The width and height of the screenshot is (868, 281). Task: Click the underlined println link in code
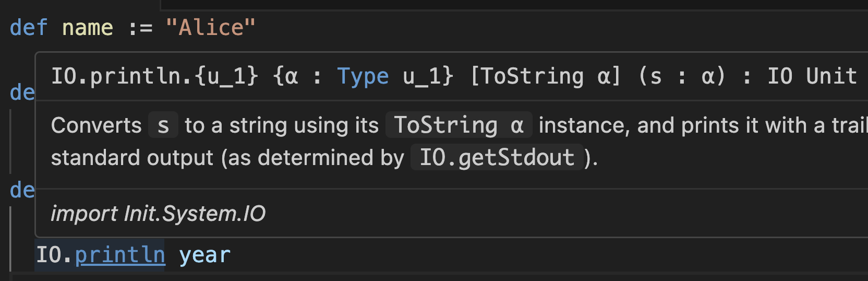(x=120, y=255)
